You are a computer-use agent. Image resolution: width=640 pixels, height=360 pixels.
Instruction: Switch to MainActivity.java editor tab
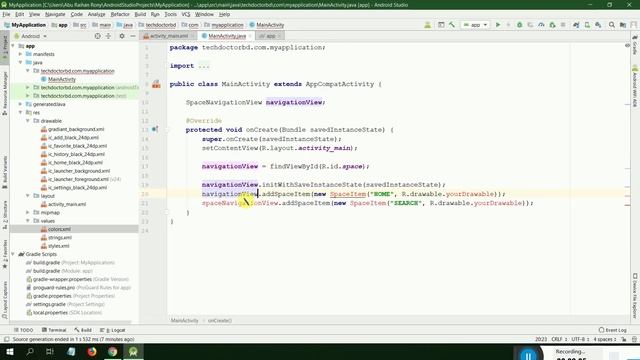pyautogui.click(x=227, y=36)
